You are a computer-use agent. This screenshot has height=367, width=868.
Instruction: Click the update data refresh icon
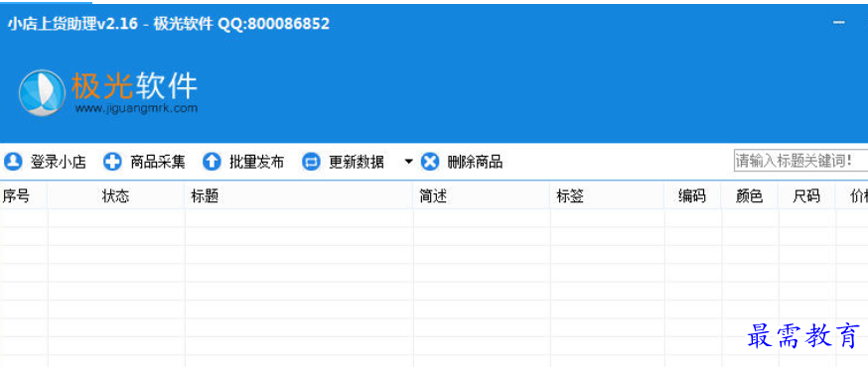click(x=311, y=162)
